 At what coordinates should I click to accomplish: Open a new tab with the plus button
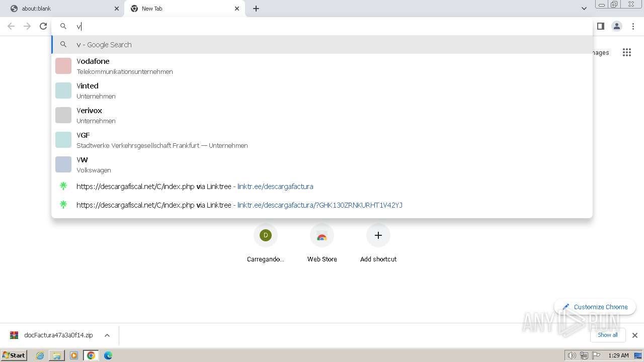point(256,9)
